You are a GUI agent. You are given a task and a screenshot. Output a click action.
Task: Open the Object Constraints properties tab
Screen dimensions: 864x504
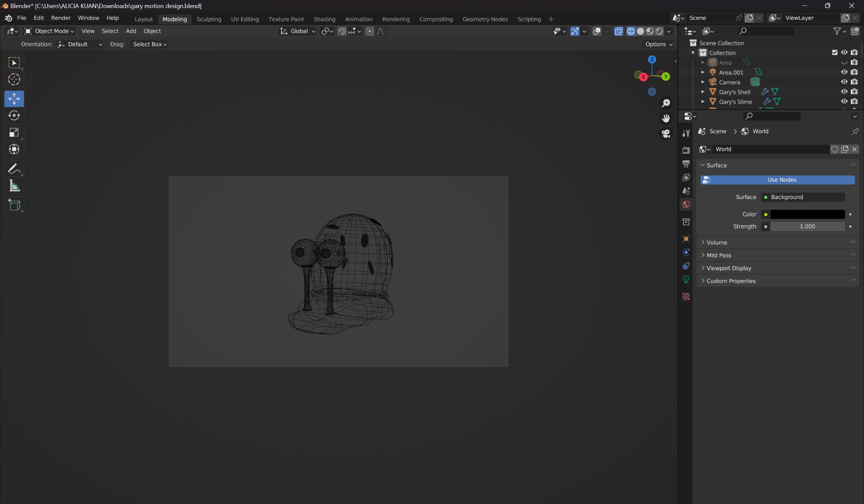[686, 266]
